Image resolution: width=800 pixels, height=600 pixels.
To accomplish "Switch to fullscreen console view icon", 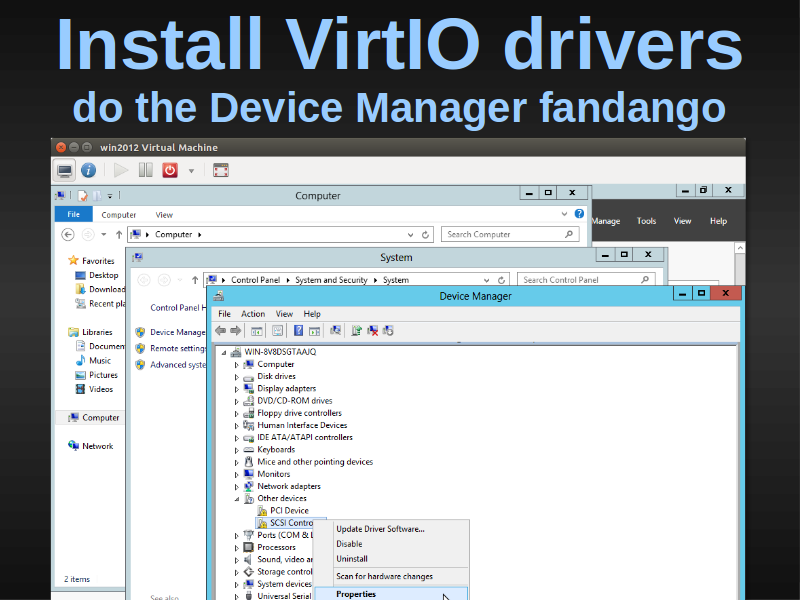I will 221,170.
